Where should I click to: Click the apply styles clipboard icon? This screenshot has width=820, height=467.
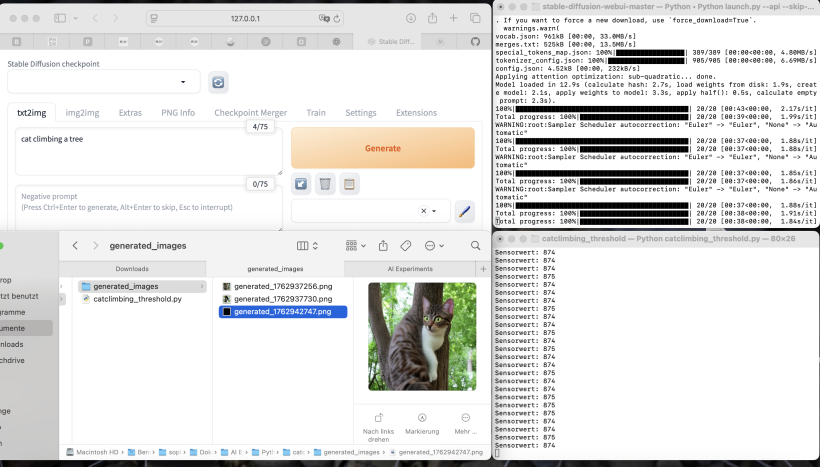(x=348, y=183)
